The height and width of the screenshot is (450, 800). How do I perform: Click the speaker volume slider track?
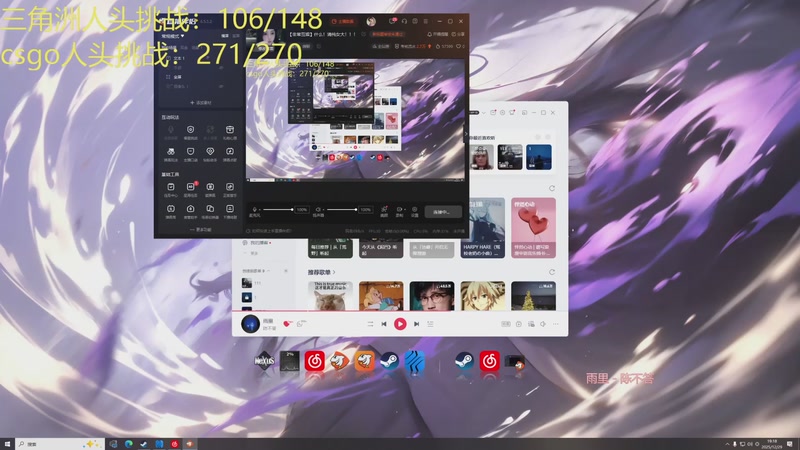[341, 210]
